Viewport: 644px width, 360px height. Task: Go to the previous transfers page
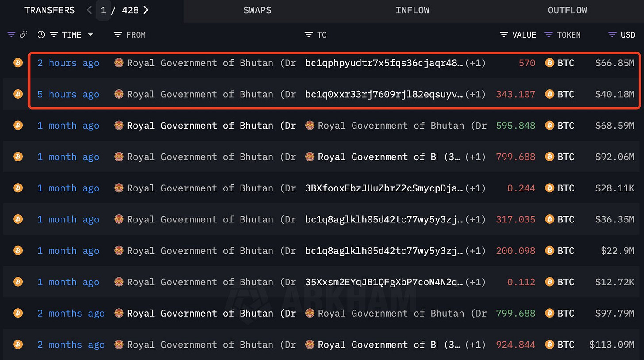click(x=89, y=10)
